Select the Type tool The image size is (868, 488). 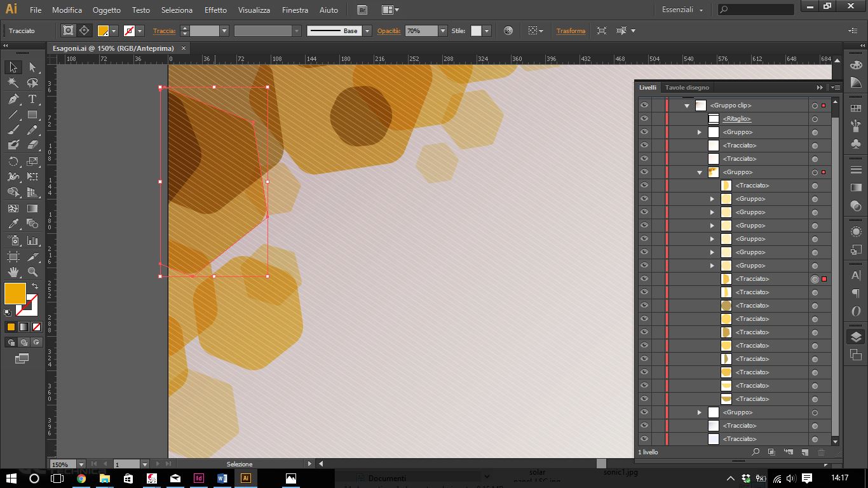32,99
